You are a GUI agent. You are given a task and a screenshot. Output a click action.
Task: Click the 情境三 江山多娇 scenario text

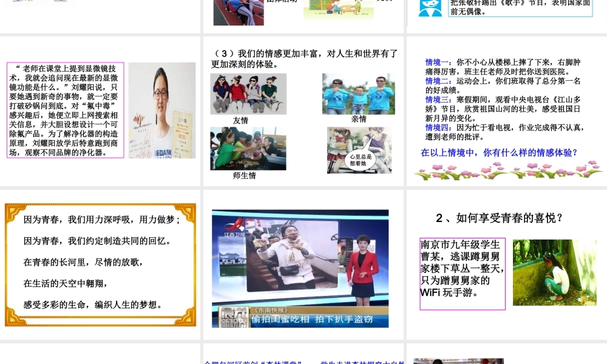coord(503,109)
